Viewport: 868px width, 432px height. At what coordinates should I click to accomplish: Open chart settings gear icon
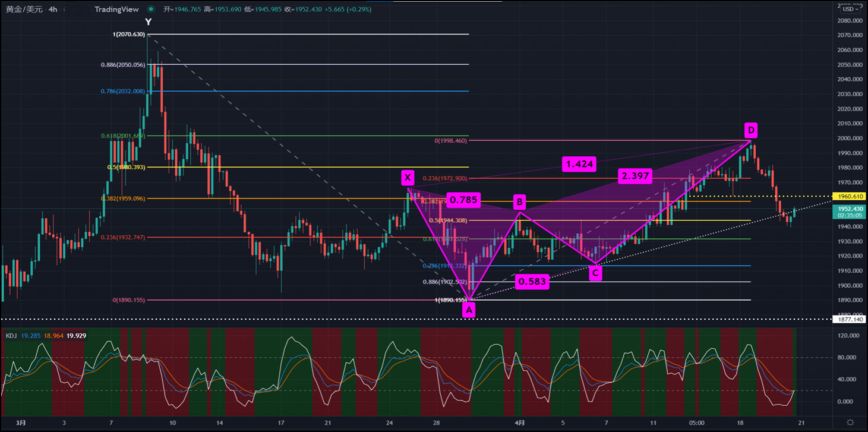coord(850,422)
